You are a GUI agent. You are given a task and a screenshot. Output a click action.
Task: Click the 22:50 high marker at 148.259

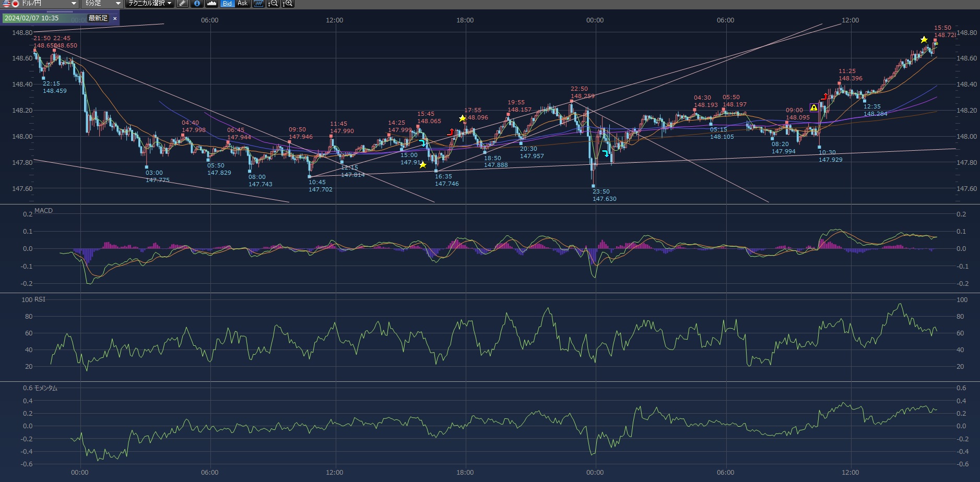click(x=572, y=101)
